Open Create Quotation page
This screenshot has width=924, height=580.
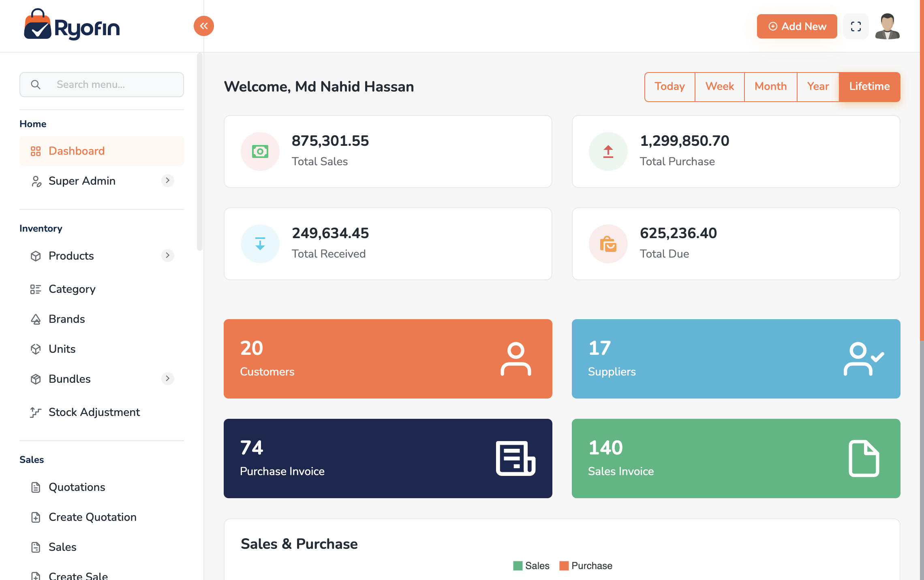[x=102, y=517]
